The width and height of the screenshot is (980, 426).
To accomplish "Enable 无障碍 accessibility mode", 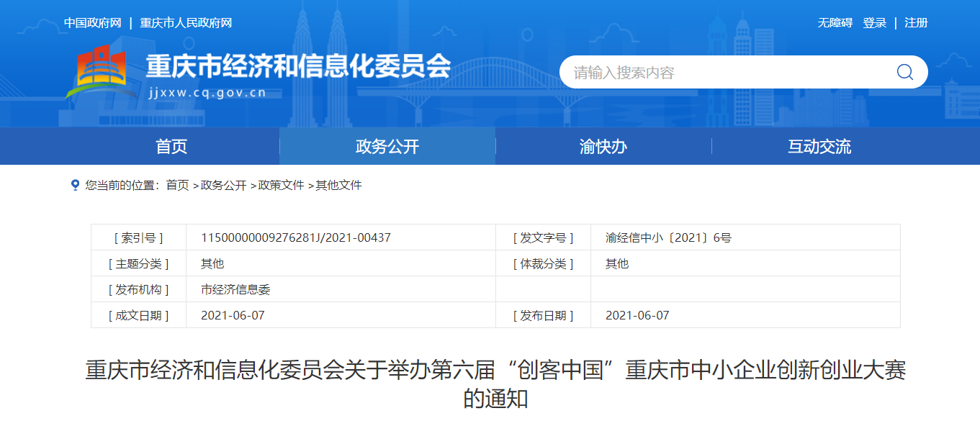I will point(835,23).
